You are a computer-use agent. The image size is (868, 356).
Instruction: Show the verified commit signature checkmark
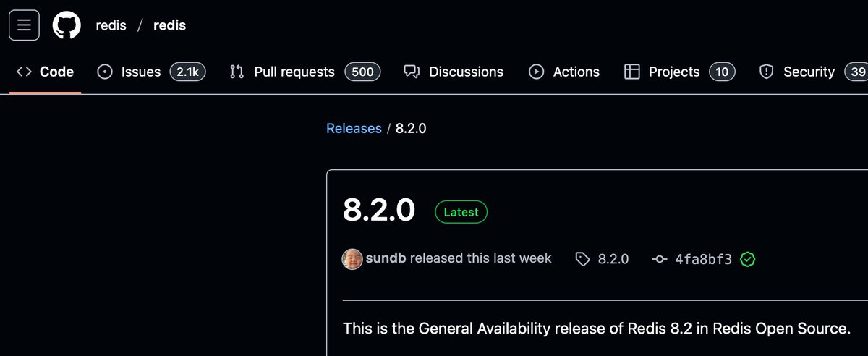coord(748,259)
